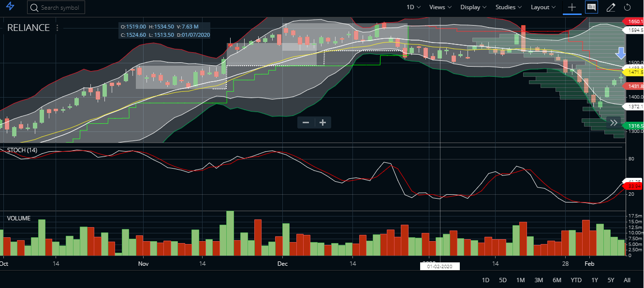Click the Search symbol input field
This screenshot has width=644, height=288.
pyautogui.click(x=57, y=7)
